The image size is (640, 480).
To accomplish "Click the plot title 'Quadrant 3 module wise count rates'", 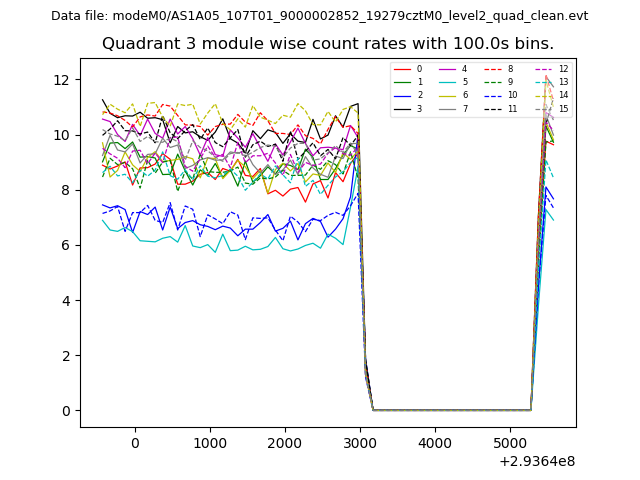I will point(328,44).
